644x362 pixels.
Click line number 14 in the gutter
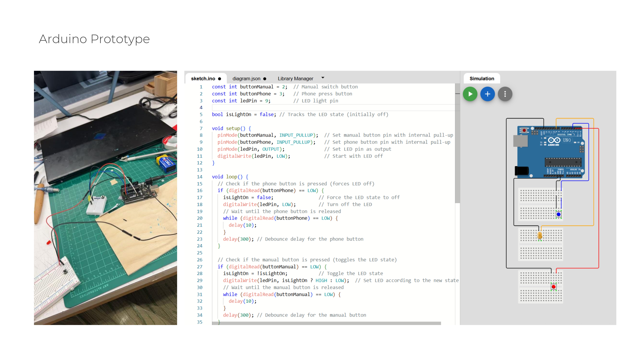pyautogui.click(x=199, y=177)
